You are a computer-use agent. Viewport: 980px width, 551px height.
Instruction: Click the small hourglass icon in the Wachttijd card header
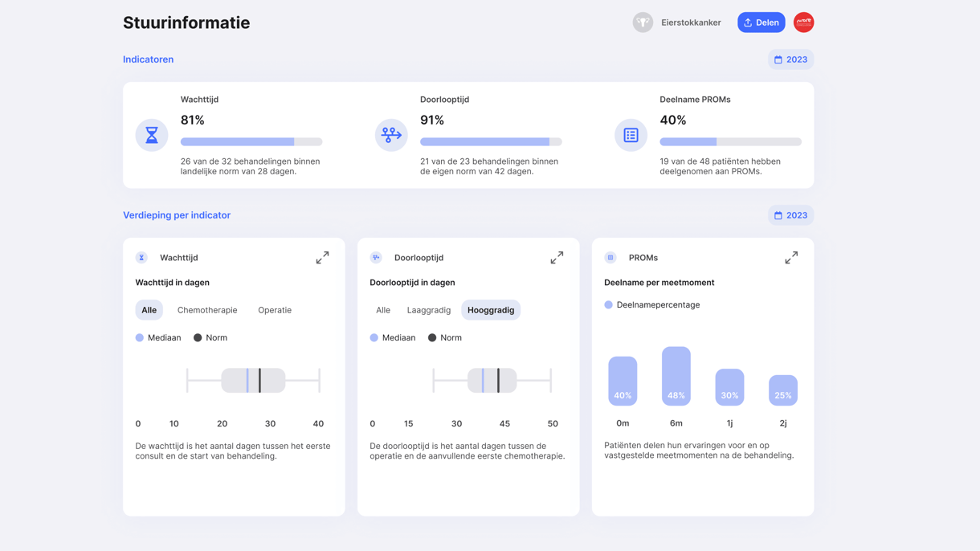click(141, 257)
